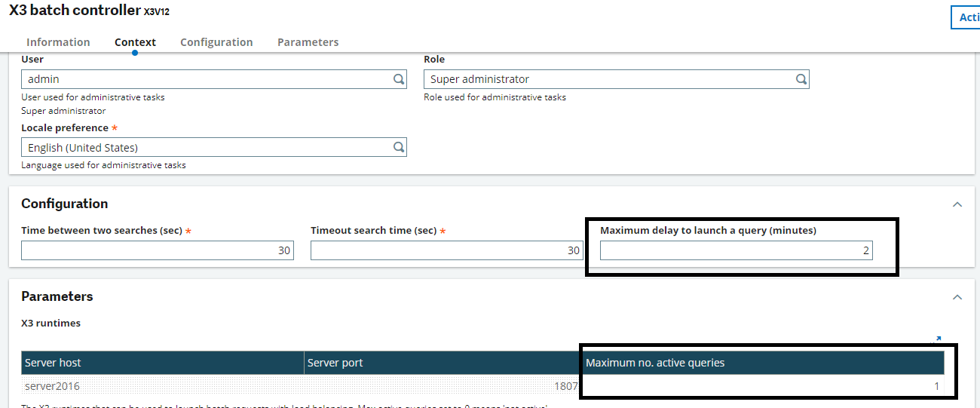The width and height of the screenshot is (980, 408).
Task: Open the Information tab
Action: coord(58,42)
